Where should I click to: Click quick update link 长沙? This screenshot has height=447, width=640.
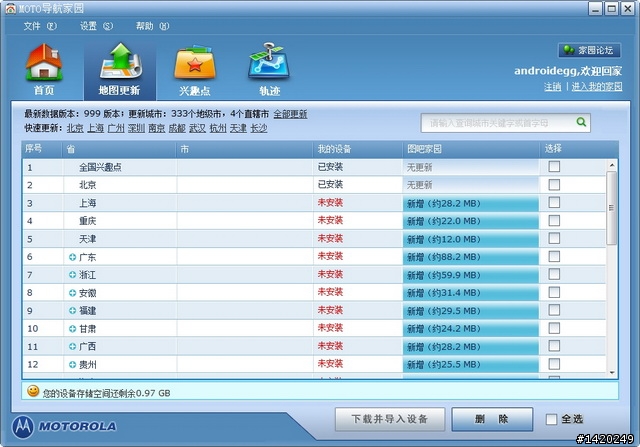pos(259,128)
